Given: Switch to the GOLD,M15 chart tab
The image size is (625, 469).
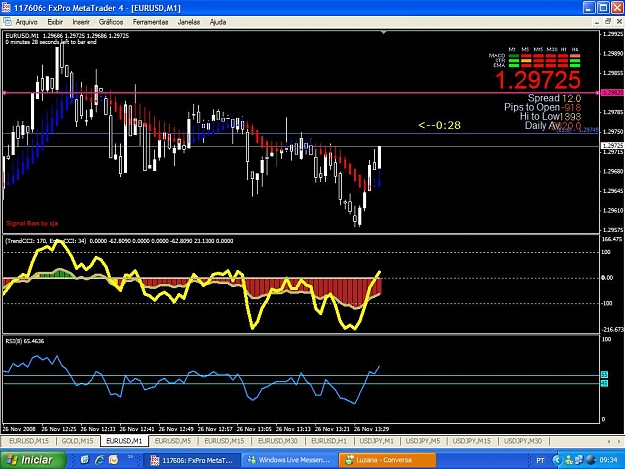Looking at the screenshot, I should click(77, 441).
